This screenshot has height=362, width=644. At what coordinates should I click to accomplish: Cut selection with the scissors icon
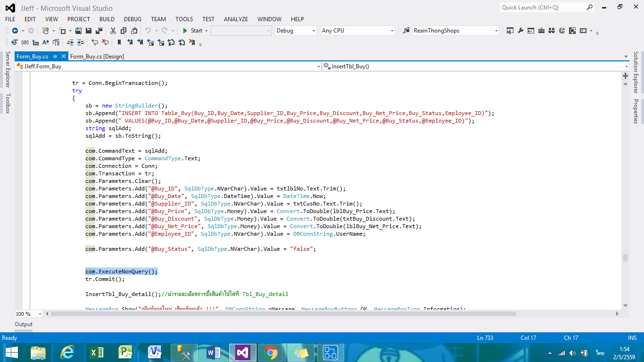click(x=113, y=31)
